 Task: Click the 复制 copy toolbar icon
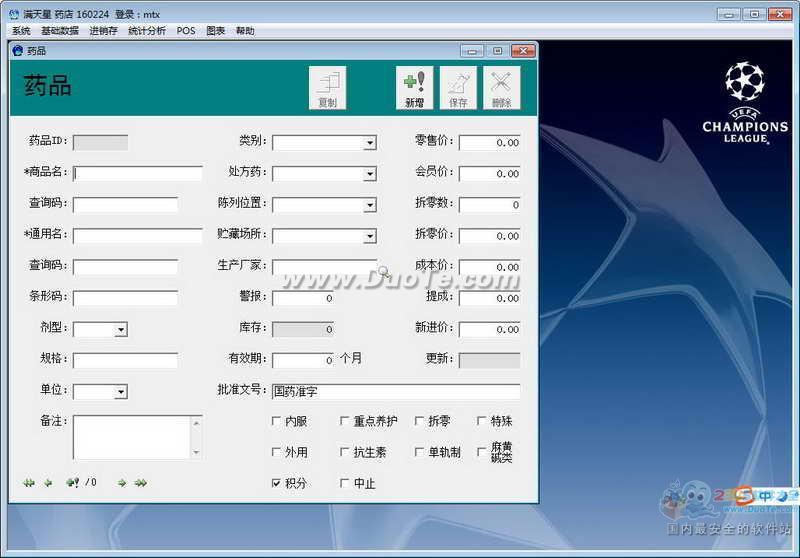click(328, 88)
